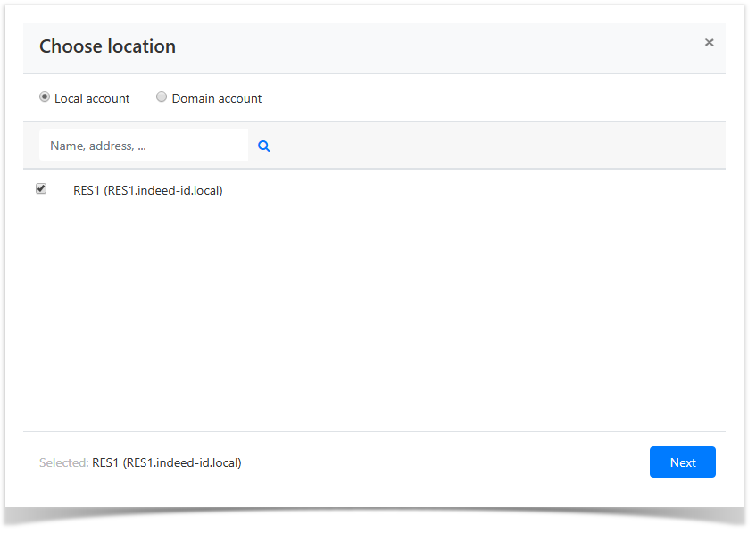Click the RES1 (RES1.indeed-id.local) list entry

tap(147, 190)
